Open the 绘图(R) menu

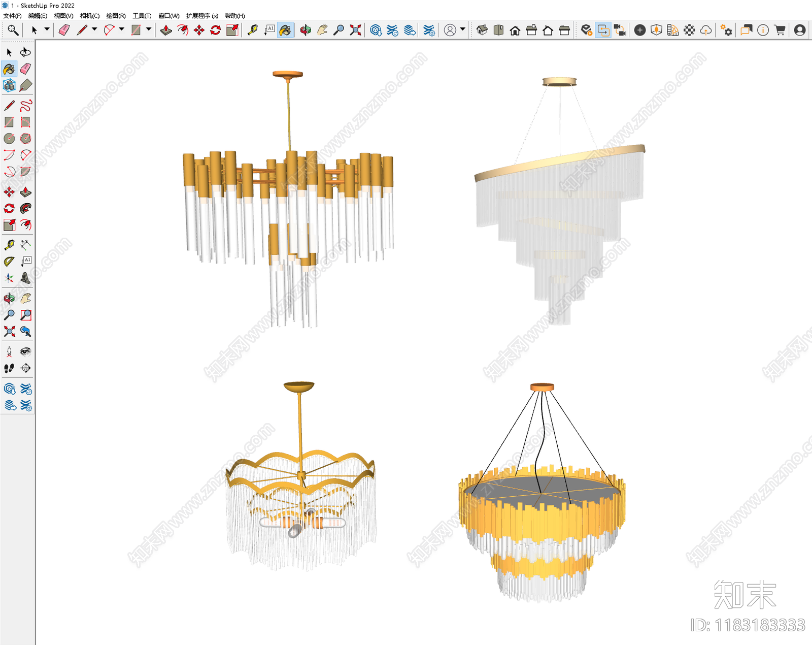coord(116,16)
